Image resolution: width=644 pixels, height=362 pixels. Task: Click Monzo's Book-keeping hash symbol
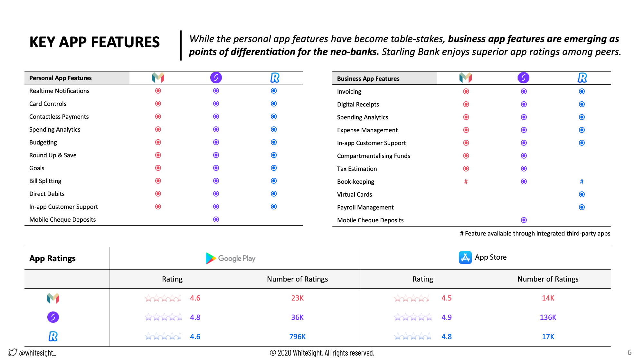(x=466, y=181)
